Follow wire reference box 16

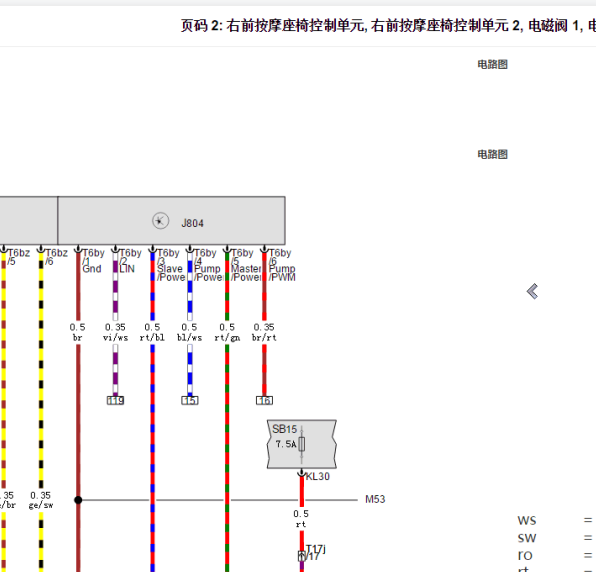point(264,400)
